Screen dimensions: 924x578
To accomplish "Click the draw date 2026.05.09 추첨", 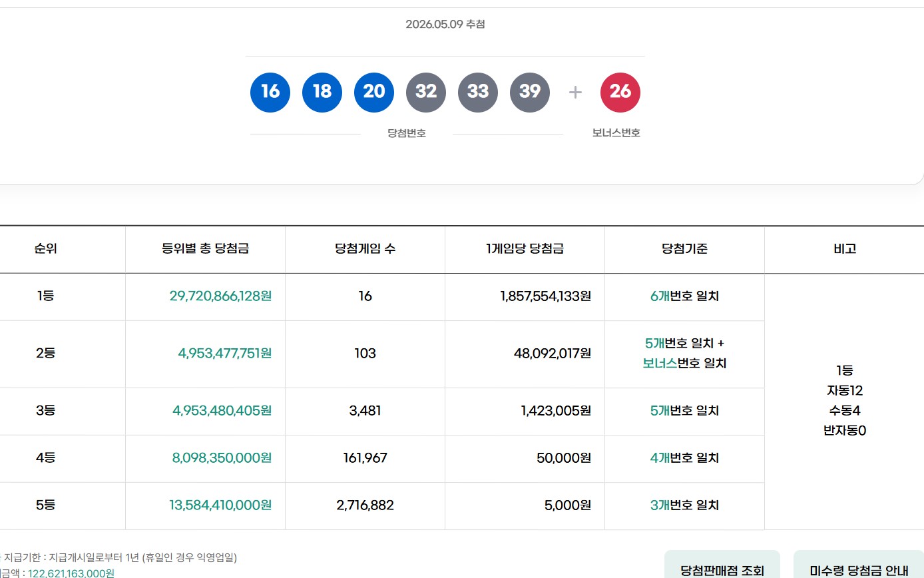I will click(x=445, y=25).
